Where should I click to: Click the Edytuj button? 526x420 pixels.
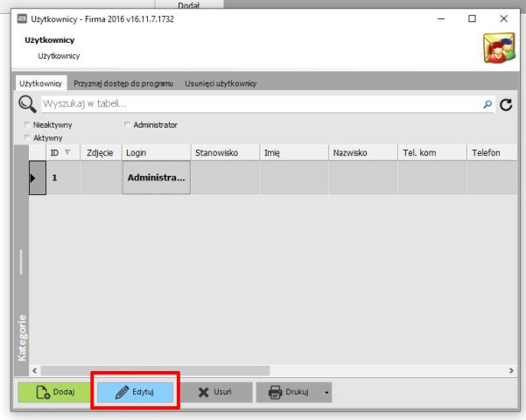(135, 392)
